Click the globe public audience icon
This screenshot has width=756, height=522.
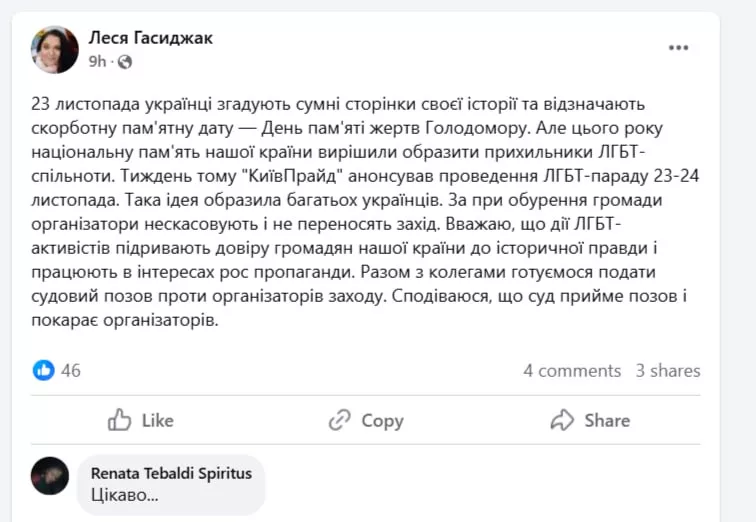[125, 62]
